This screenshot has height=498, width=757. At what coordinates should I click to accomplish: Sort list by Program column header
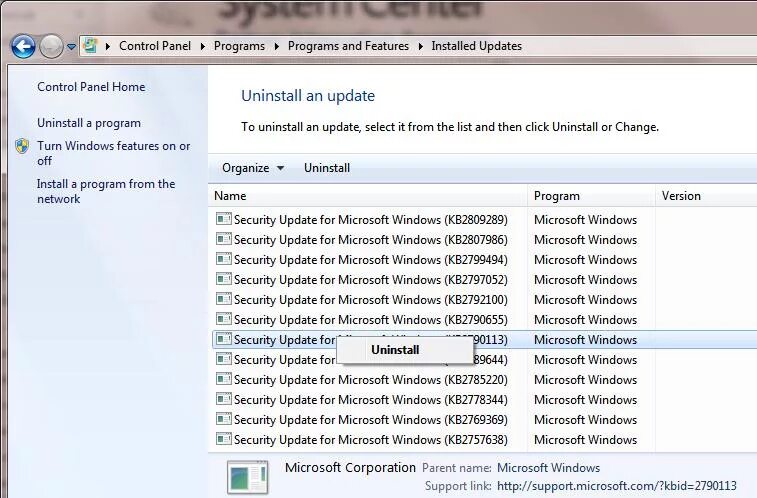tap(591, 196)
